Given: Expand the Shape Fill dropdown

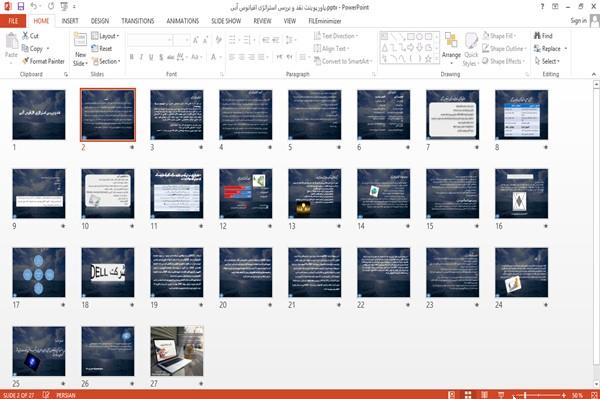Looking at the screenshot, I should tap(499, 36).
